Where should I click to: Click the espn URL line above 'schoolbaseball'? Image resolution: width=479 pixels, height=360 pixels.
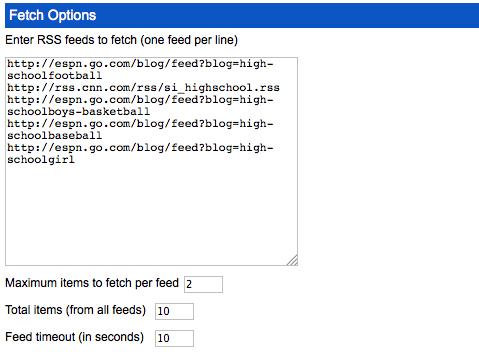click(140, 124)
